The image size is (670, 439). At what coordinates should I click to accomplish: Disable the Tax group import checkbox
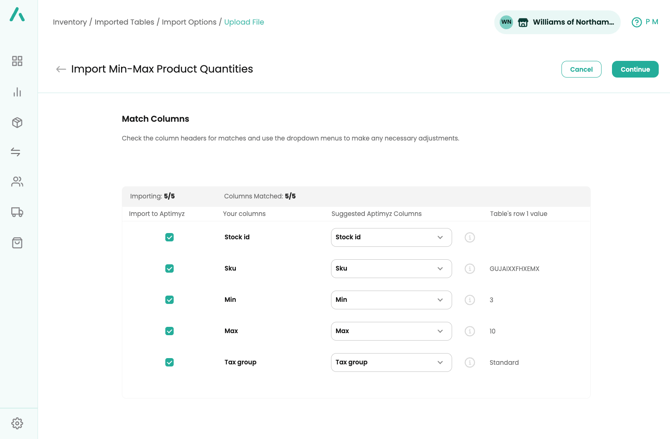pyautogui.click(x=169, y=362)
